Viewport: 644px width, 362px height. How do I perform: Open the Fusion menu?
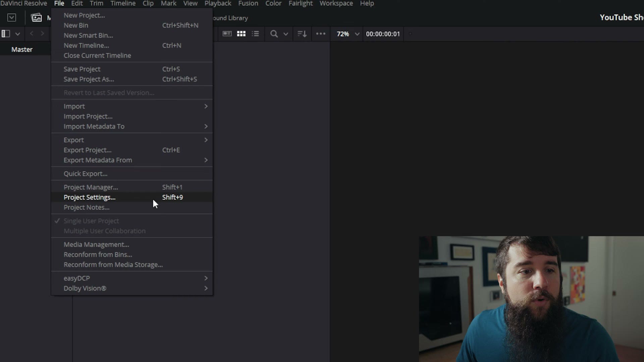pos(248,3)
